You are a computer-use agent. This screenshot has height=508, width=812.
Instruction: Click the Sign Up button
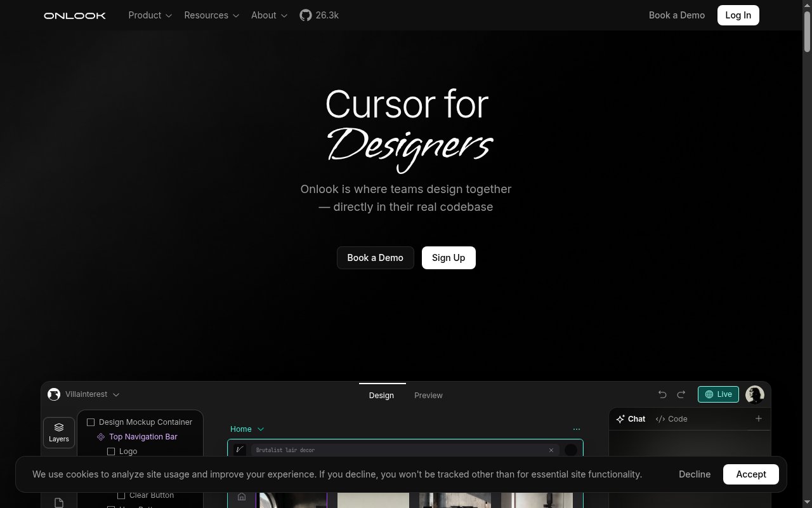pyautogui.click(x=449, y=258)
